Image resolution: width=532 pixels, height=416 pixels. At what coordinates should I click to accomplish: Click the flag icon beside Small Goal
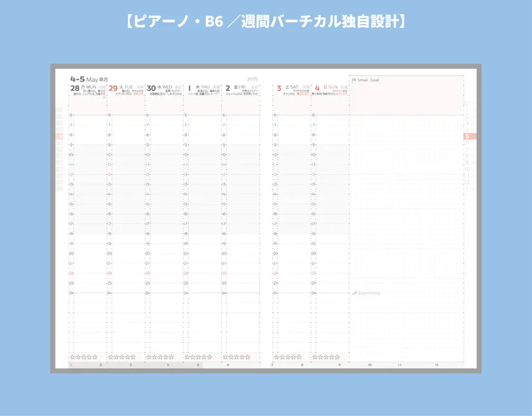click(355, 81)
